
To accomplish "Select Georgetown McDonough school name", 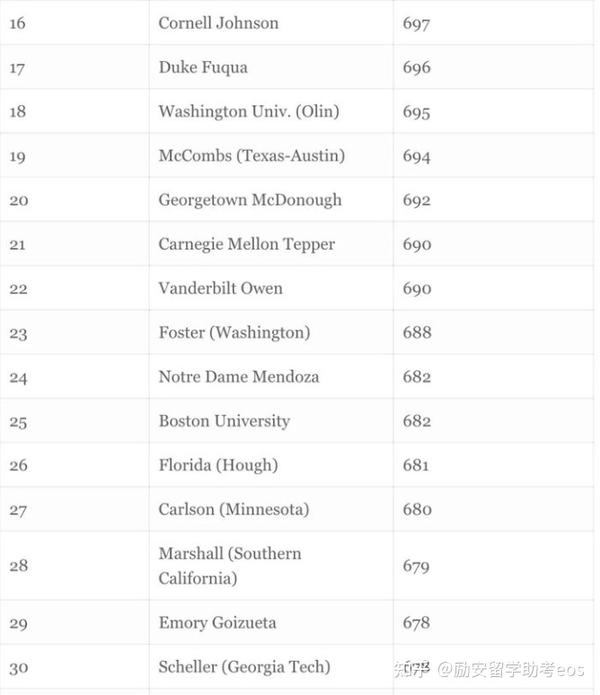I will [250, 200].
